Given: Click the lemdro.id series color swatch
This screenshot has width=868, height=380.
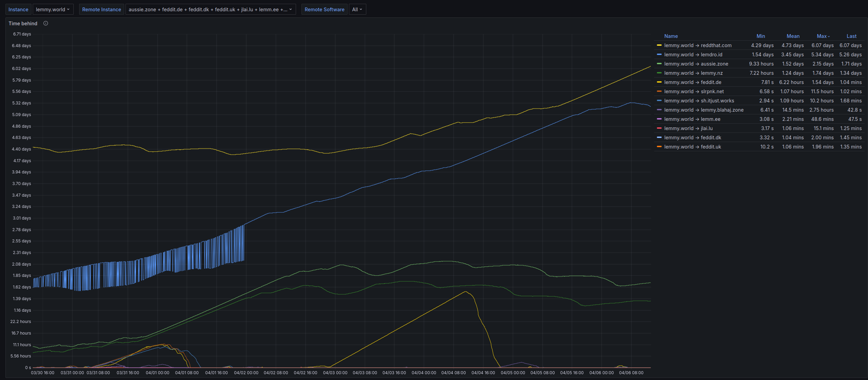Looking at the screenshot, I should point(659,55).
